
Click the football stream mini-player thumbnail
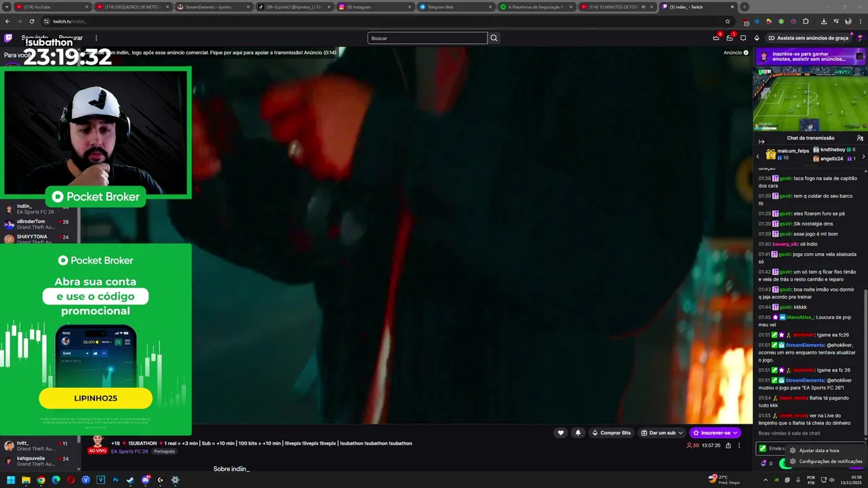click(810, 98)
